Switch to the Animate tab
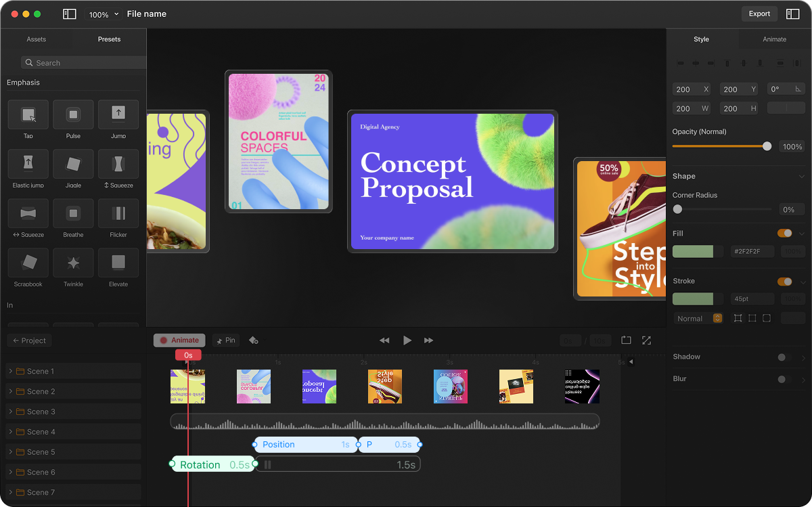Screen dimensions: 812x507 click(x=773, y=39)
